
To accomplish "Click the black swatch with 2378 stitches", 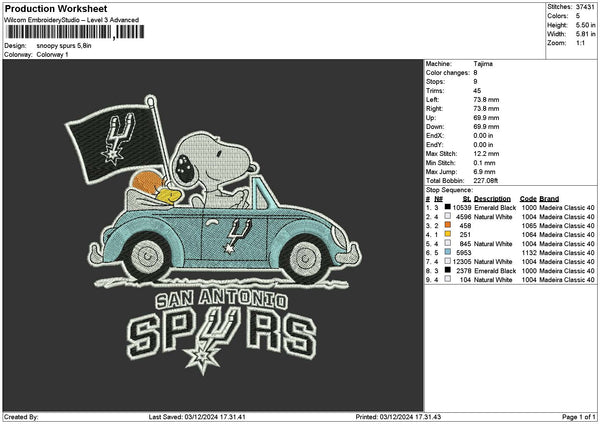I will point(447,270).
